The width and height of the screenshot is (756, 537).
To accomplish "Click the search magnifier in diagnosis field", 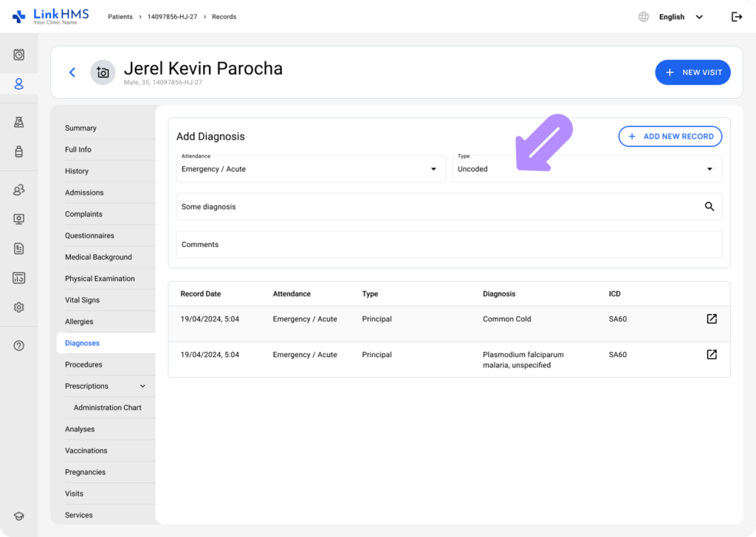I will (709, 207).
